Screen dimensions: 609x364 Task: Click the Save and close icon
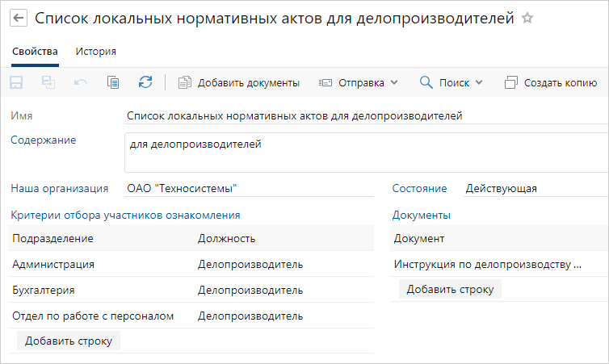48,82
